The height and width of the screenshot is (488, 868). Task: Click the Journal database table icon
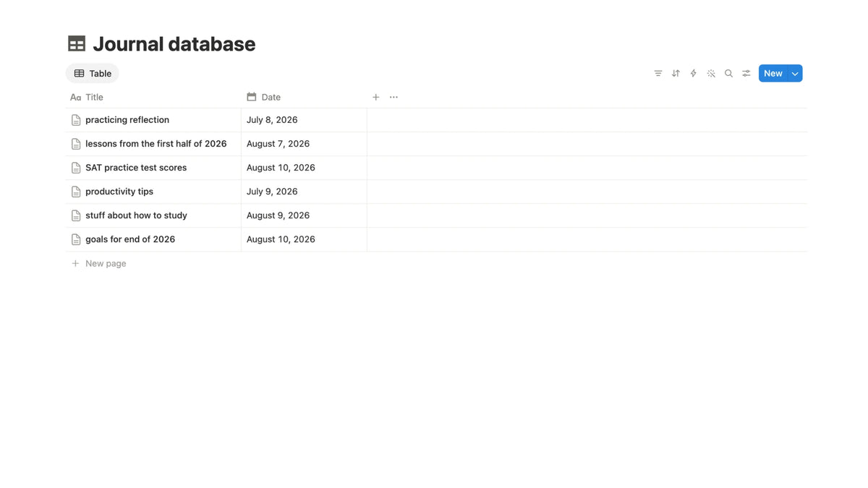[77, 44]
